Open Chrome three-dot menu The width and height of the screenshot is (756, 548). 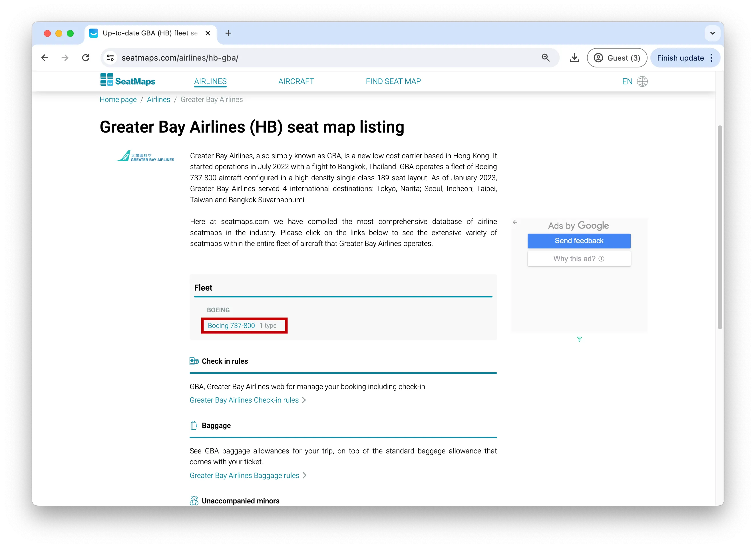711,58
